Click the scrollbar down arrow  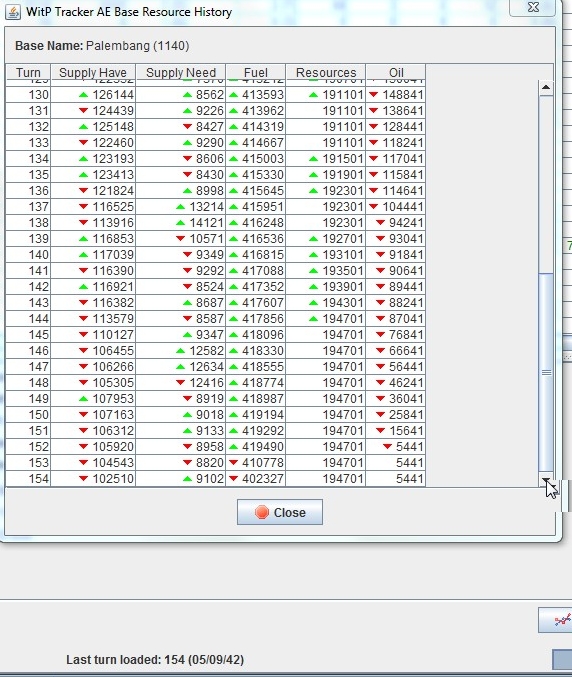tap(546, 479)
